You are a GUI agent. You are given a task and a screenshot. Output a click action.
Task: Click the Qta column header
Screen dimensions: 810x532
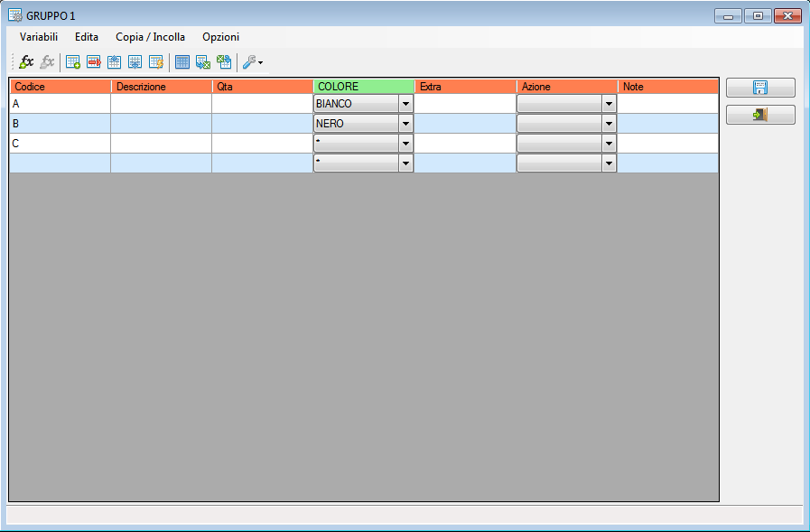click(x=263, y=86)
